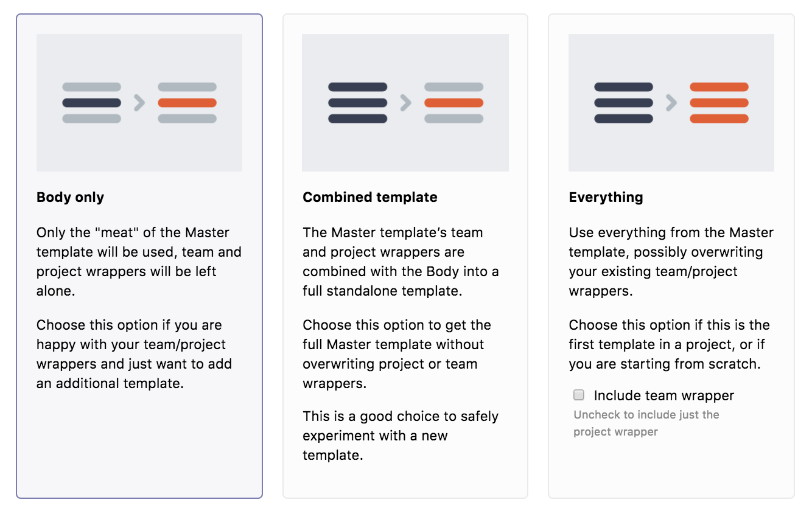Click the Body only arrow chevron icon
Viewport: 812px width, 511px height.
[x=139, y=103]
